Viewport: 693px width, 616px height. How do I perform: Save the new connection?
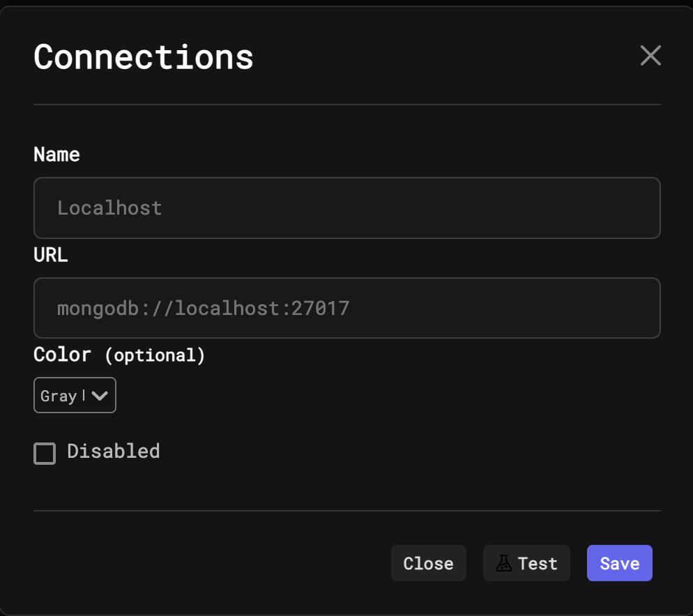pyautogui.click(x=619, y=563)
